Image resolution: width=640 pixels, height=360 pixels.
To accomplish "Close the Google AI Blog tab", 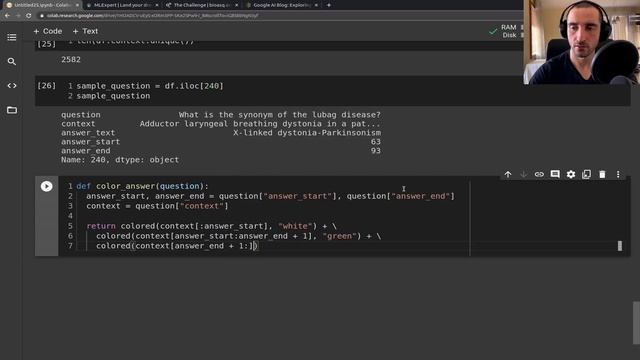I will click(316, 5).
